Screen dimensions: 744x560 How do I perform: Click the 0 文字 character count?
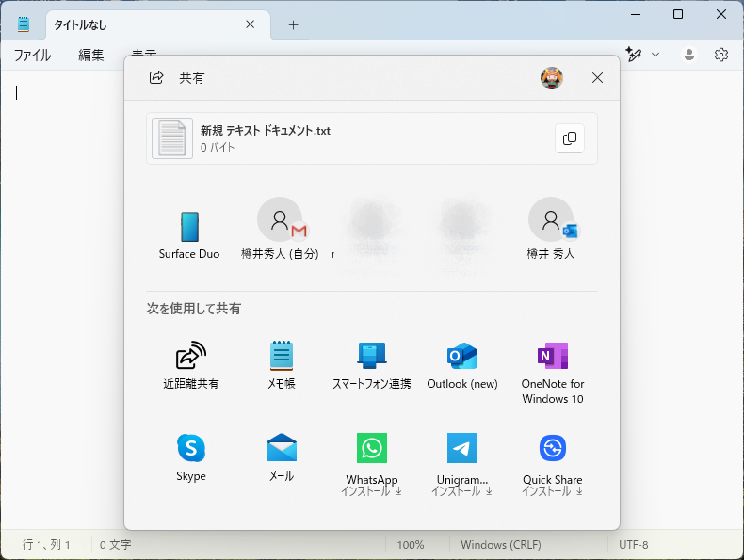click(115, 545)
